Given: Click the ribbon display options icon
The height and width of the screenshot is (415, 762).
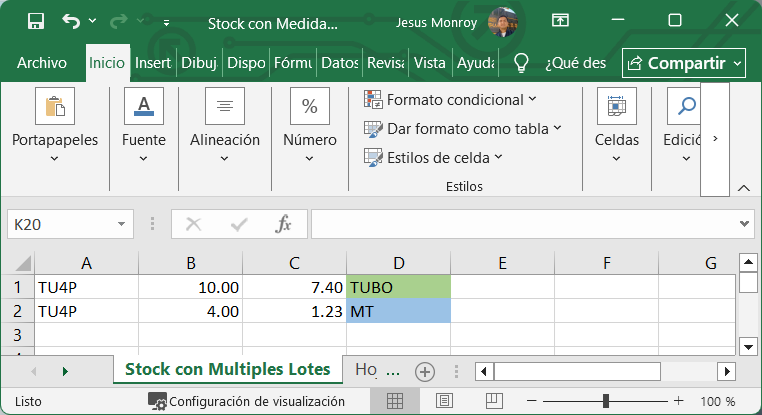Looking at the screenshot, I should [560, 20].
